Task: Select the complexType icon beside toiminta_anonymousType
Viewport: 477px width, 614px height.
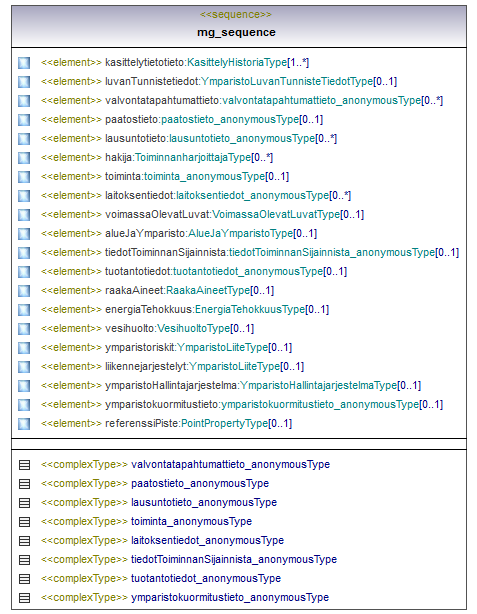Action: pyautogui.click(x=24, y=522)
